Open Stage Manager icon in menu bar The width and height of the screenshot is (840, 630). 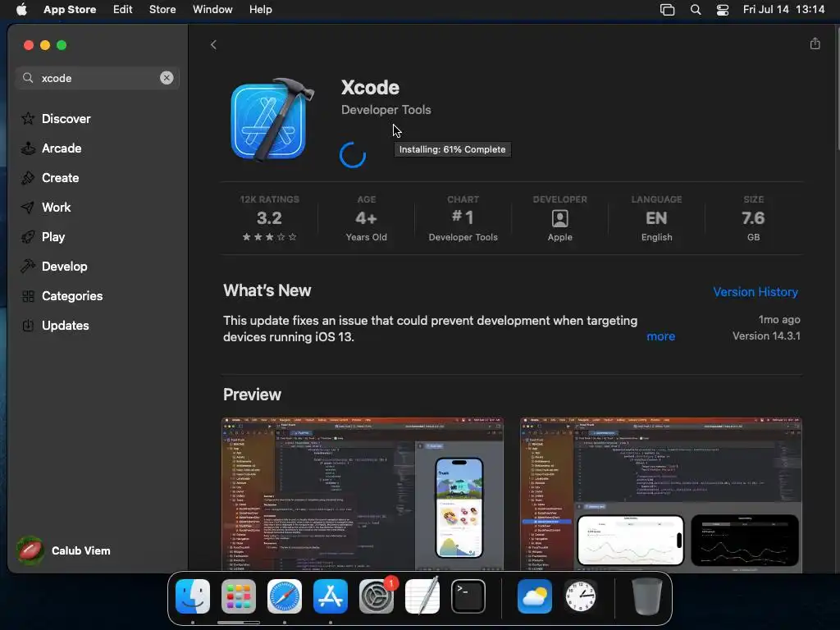click(667, 10)
